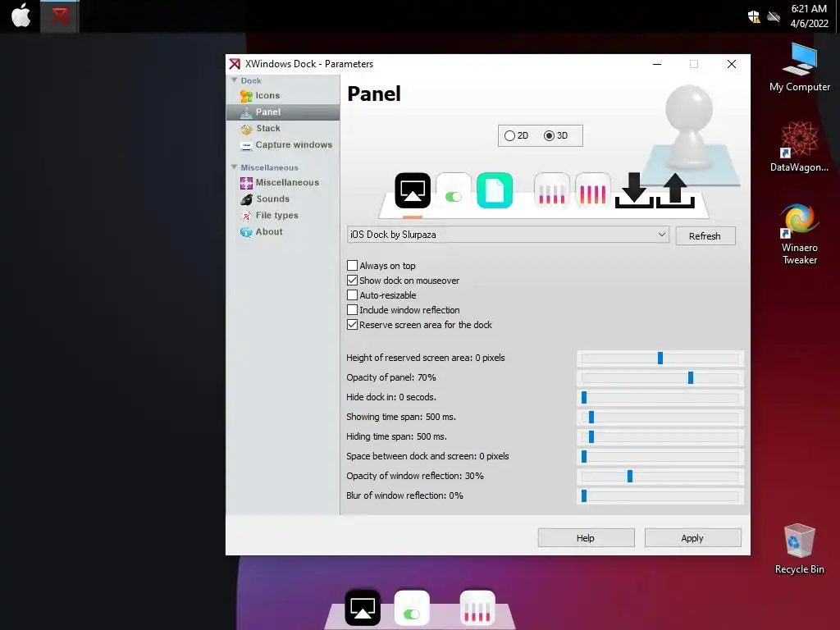Click the Icons sidebar icon

[x=246, y=96]
